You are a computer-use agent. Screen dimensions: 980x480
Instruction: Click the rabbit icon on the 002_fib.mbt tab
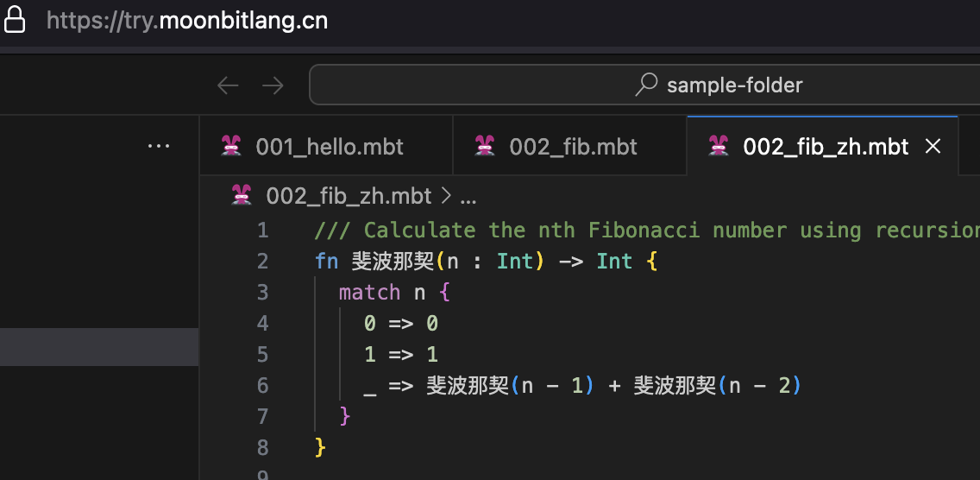pyautogui.click(x=485, y=147)
